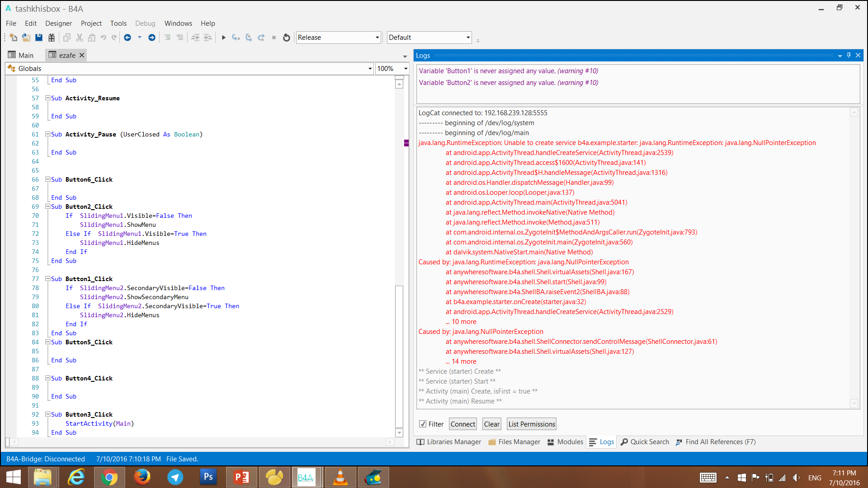Image resolution: width=868 pixels, height=488 pixels.
Task: Click the Navigate Forward blue arrow
Action: [152, 38]
